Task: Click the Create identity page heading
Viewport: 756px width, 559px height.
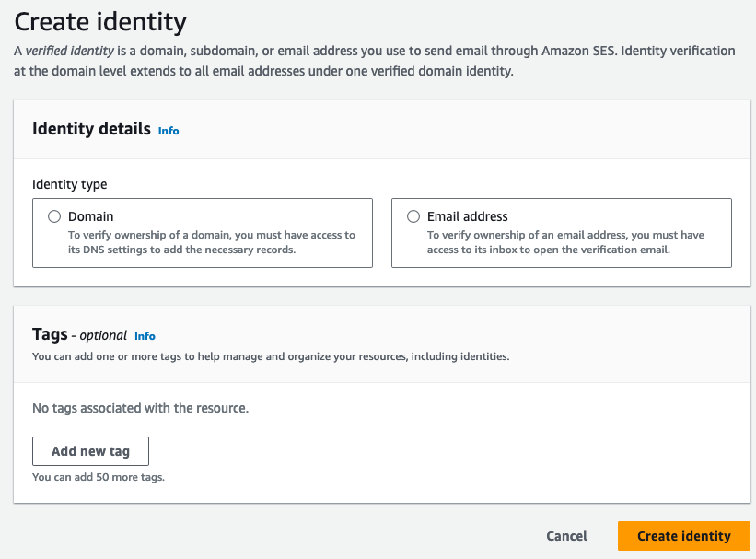Action: click(x=100, y=20)
